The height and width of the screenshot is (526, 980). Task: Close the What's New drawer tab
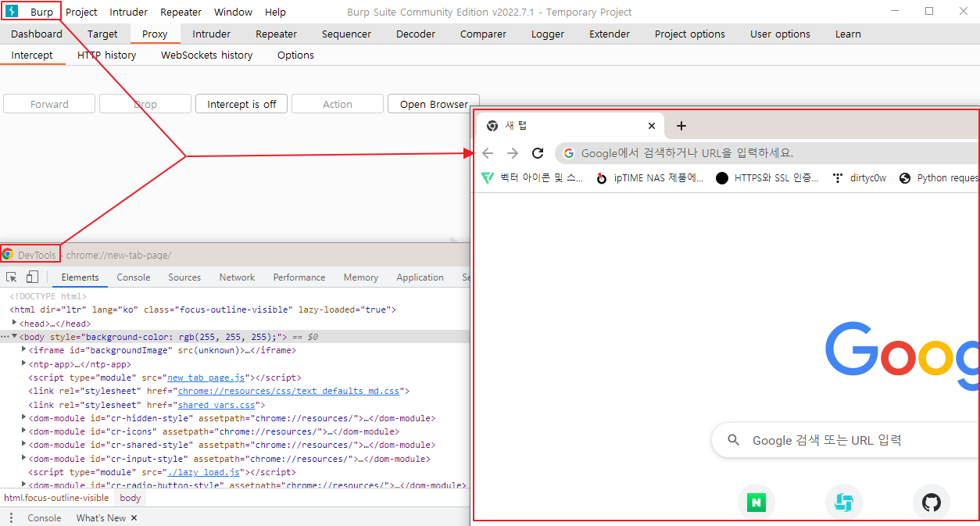click(134, 518)
